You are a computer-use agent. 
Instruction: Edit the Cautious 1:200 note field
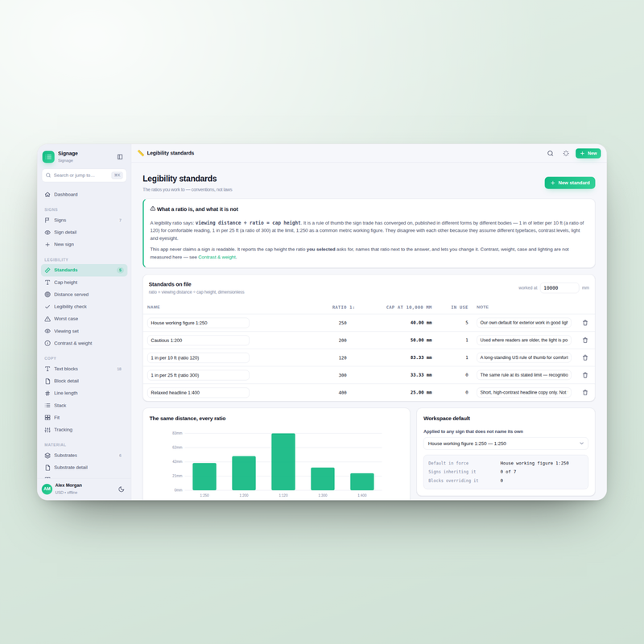(524, 340)
